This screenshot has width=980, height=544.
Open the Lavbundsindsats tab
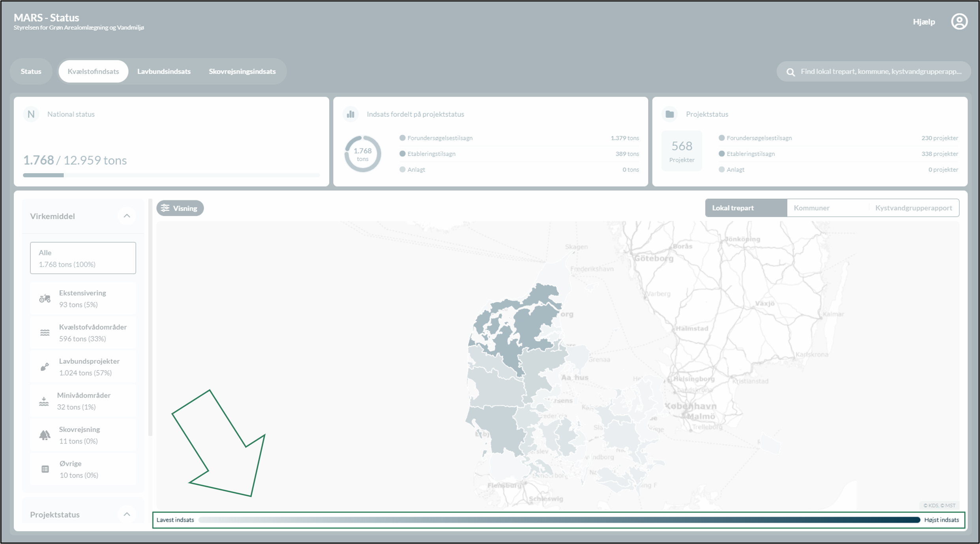[x=164, y=71]
